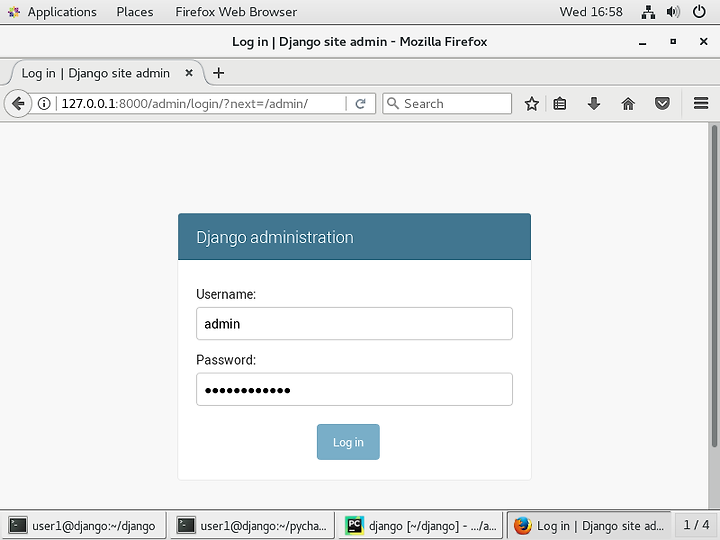Bookmark this page with the star icon

[532, 103]
